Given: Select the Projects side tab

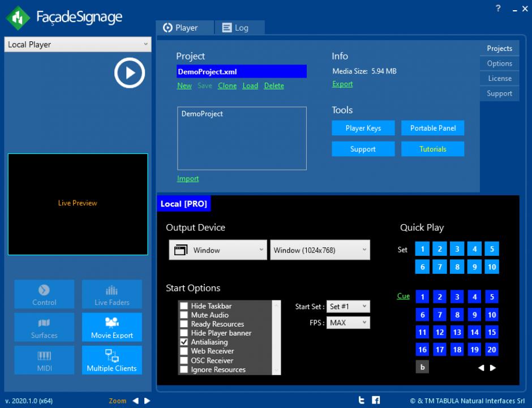Looking at the screenshot, I should tap(499, 48).
